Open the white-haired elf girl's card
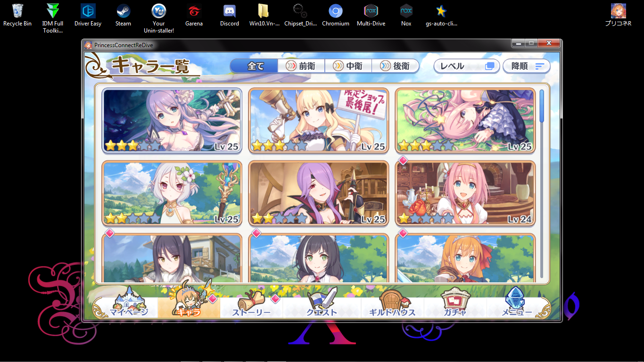644x362 pixels. click(x=172, y=193)
